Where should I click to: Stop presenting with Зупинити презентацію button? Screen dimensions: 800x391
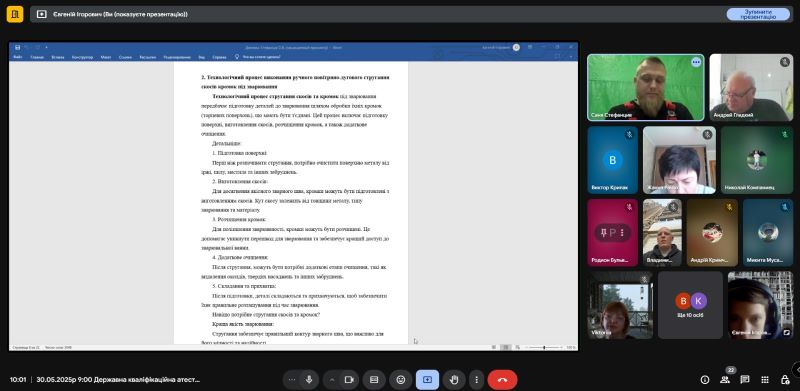click(758, 14)
